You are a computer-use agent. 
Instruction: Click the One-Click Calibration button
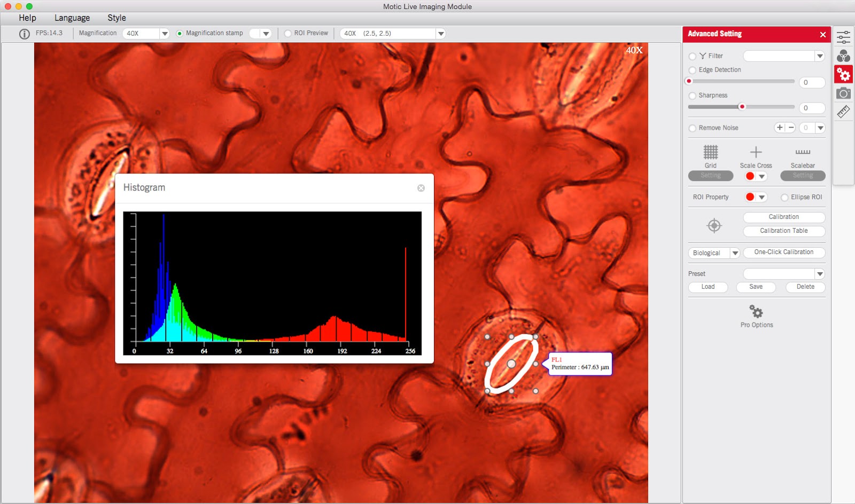tap(784, 252)
